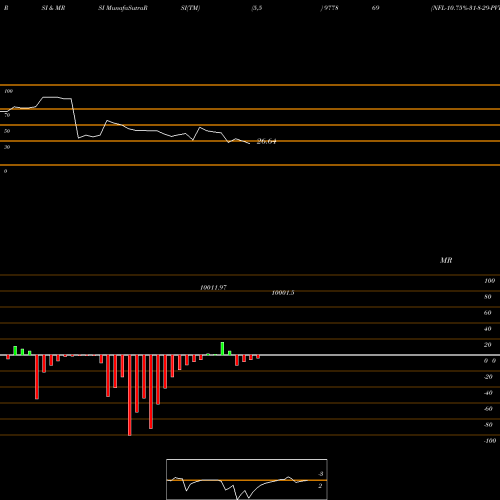
Task: Click the 20 label on MR axis
Action: (x=488, y=345)
